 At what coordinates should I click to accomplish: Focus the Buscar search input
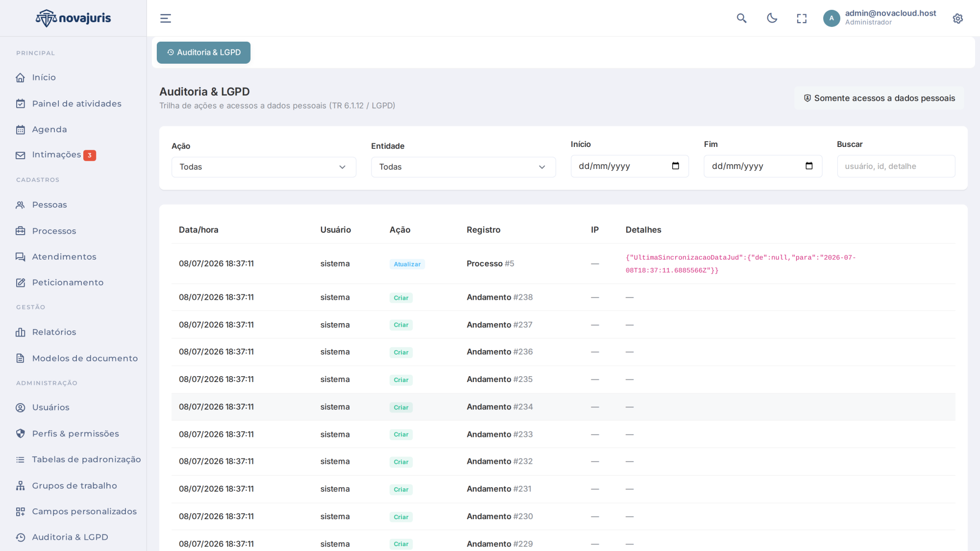coord(896,166)
